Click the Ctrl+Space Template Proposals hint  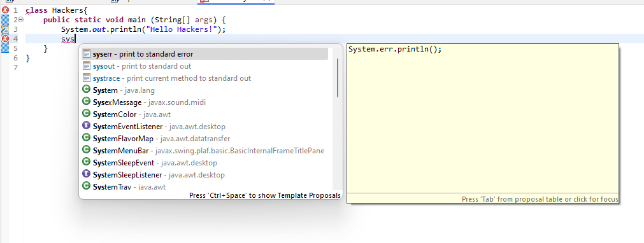265,195
